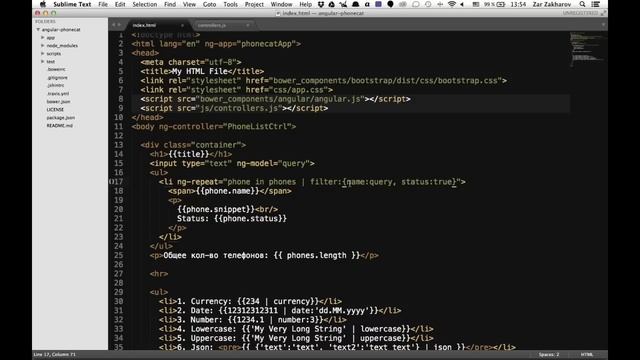Click the FOLDERS sidebar heading
640x360 pixels.
tap(45, 22)
